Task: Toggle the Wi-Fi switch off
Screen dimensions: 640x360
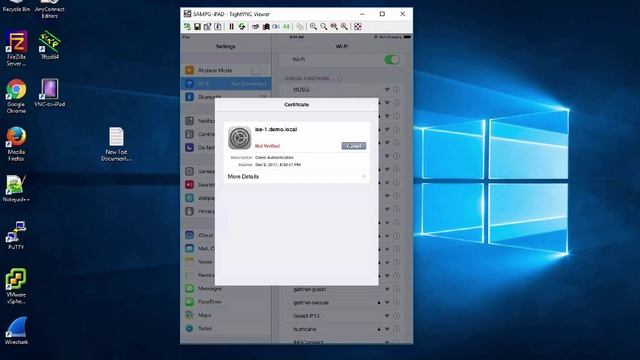Action: 392,60
